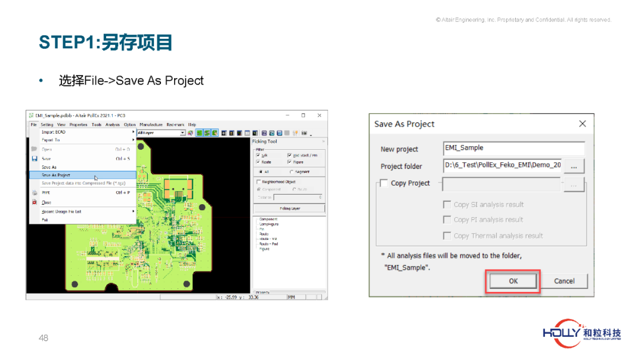This screenshot has width=644, height=363.
Task: Click the greyed Open folder icon
Action: click(x=34, y=149)
